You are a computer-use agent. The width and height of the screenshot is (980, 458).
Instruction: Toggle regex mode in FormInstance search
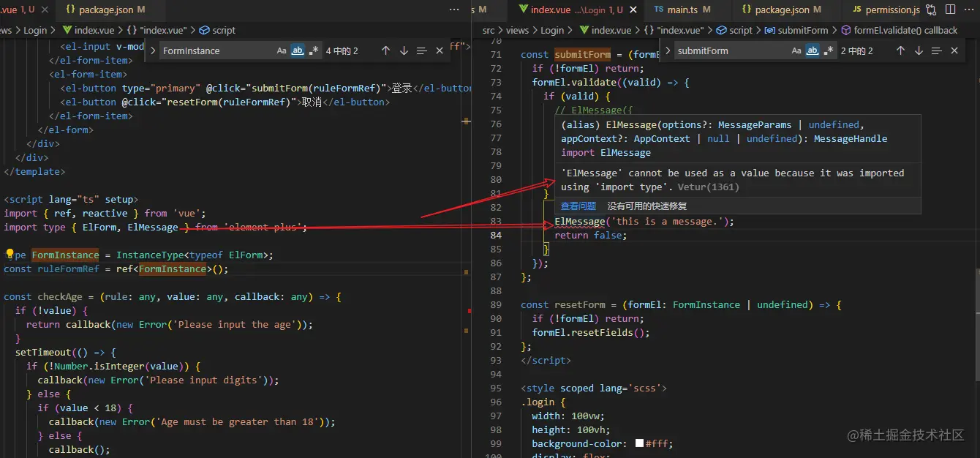tap(314, 51)
